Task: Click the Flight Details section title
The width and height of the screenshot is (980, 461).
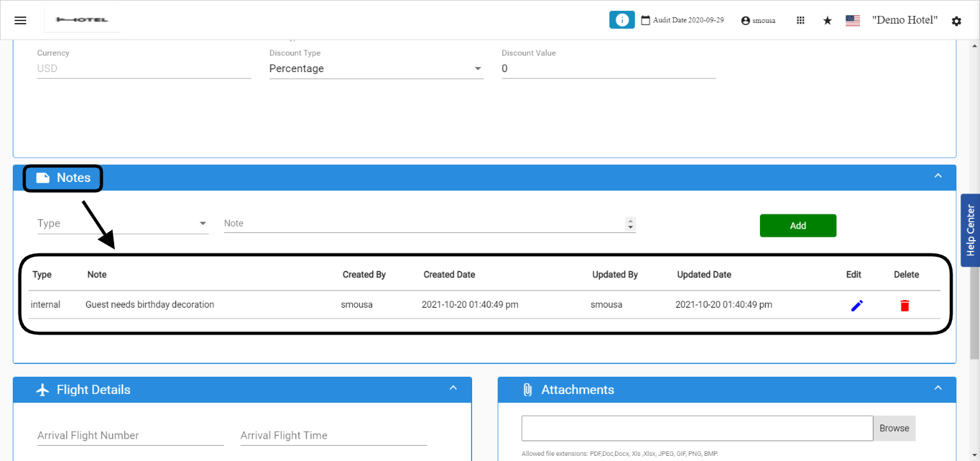Action: (93, 389)
